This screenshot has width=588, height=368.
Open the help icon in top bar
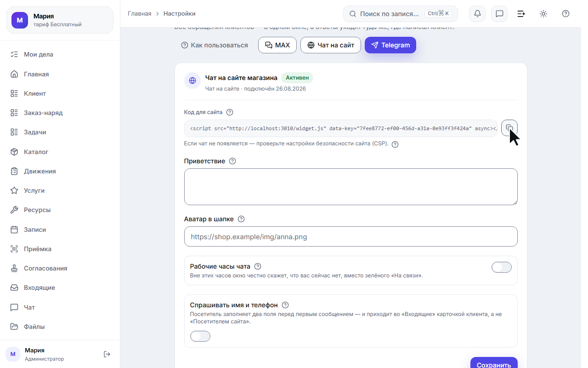click(x=565, y=14)
